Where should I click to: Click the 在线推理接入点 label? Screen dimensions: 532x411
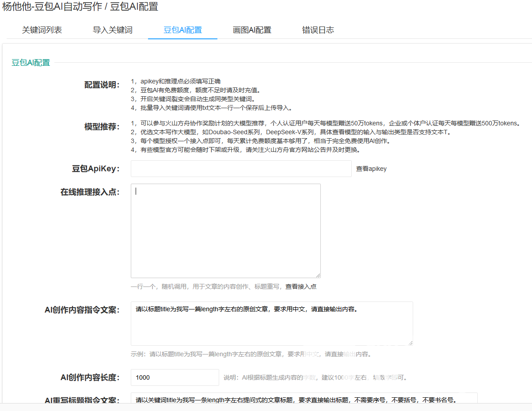click(90, 192)
